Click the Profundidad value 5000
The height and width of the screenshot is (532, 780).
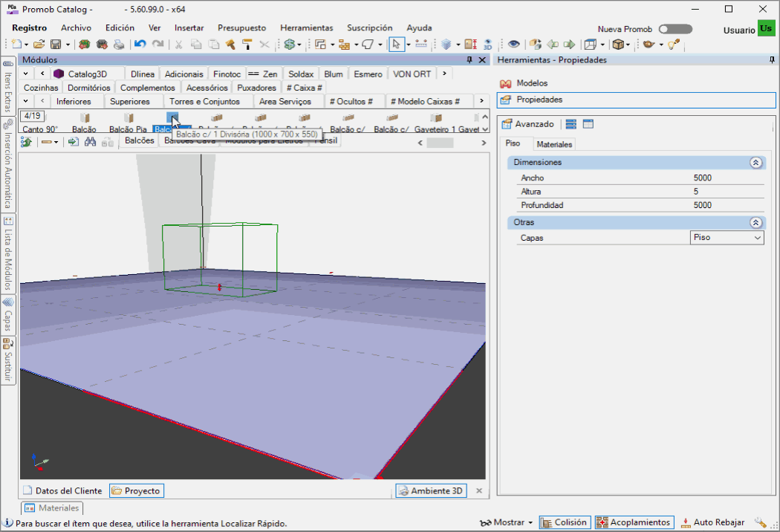(703, 205)
